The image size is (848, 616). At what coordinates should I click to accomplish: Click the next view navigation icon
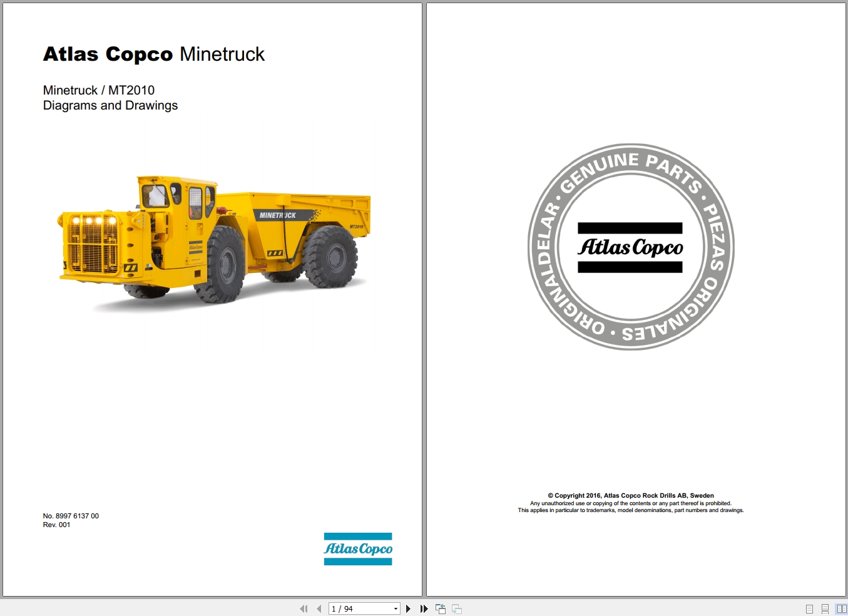tap(457, 608)
